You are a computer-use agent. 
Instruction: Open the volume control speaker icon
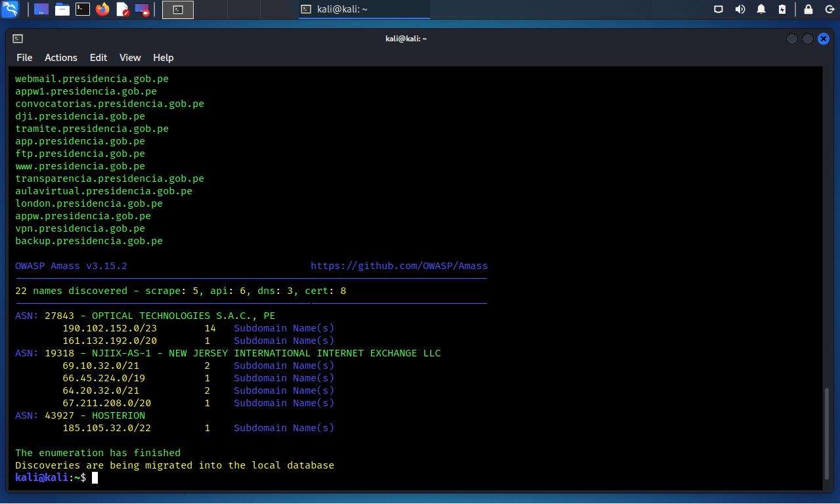tap(740, 9)
